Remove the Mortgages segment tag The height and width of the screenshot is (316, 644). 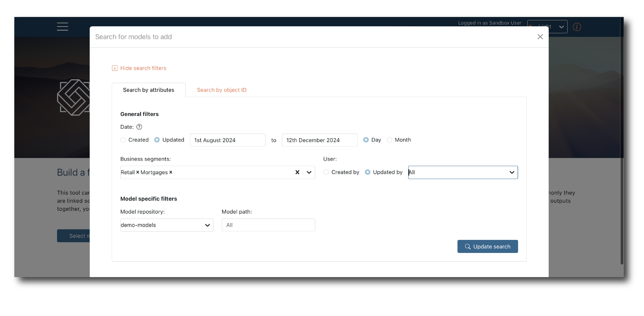[x=171, y=172]
